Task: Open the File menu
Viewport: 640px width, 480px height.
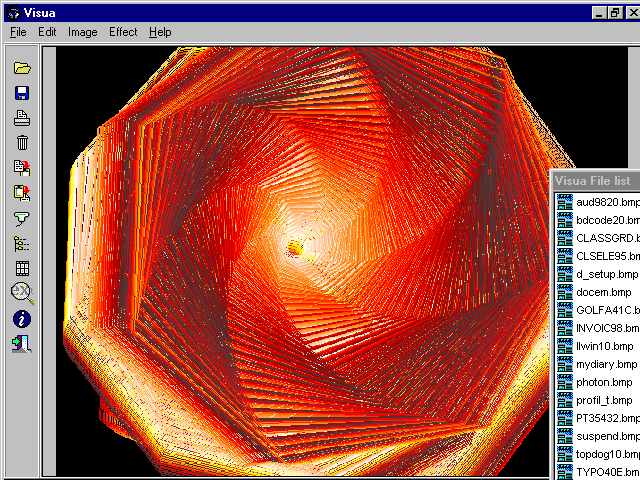Action: click(x=18, y=32)
